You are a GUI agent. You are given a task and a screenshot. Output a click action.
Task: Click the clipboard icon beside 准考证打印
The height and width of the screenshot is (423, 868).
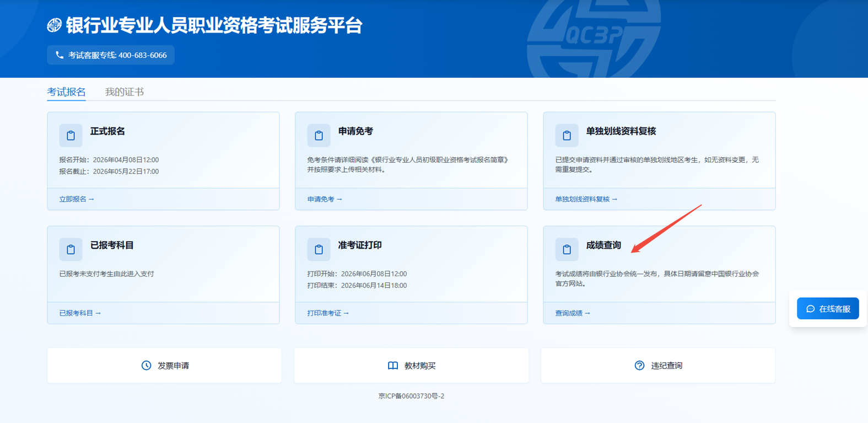pyautogui.click(x=319, y=250)
